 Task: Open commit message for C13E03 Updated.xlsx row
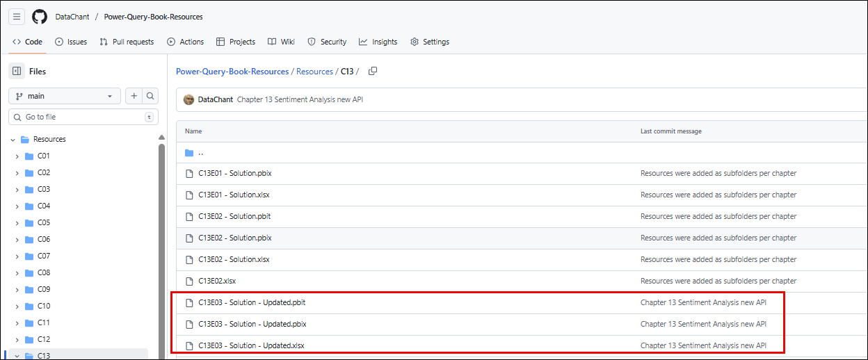click(x=703, y=345)
